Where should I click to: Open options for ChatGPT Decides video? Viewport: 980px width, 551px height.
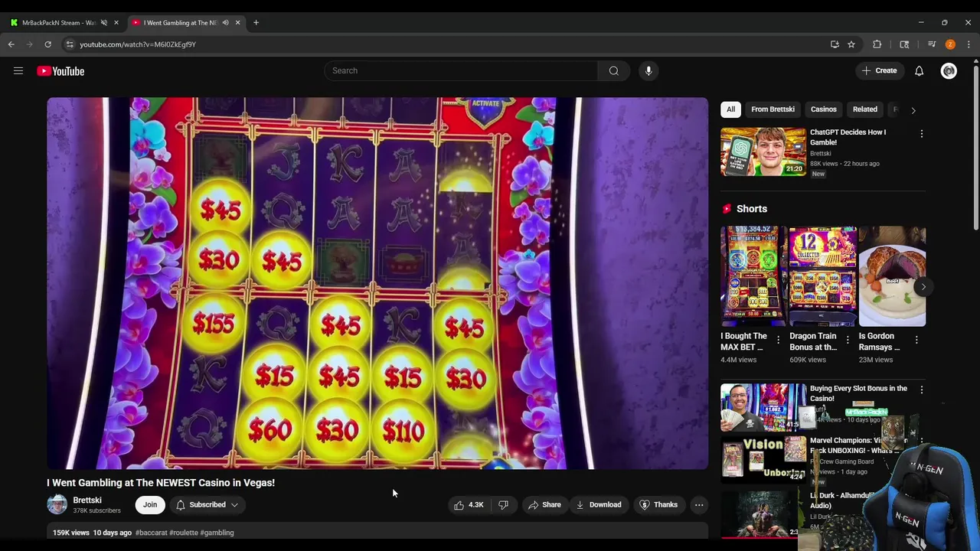coord(922,134)
